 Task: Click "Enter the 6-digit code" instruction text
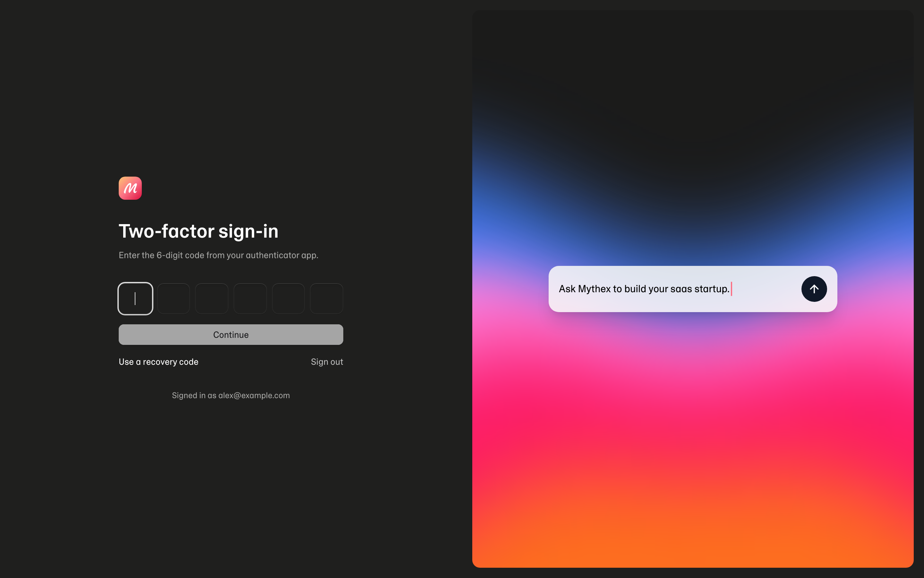coord(218,255)
